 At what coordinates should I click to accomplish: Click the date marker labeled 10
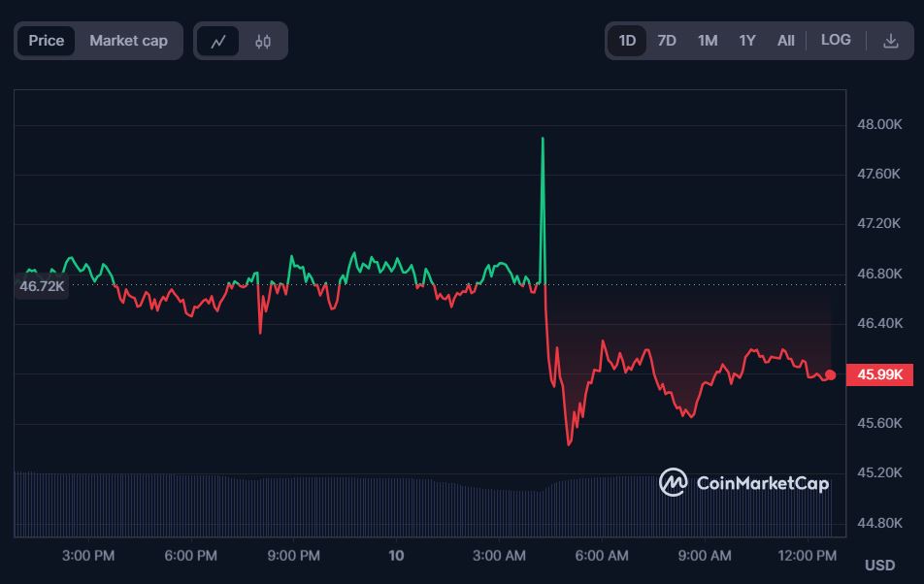(x=395, y=555)
